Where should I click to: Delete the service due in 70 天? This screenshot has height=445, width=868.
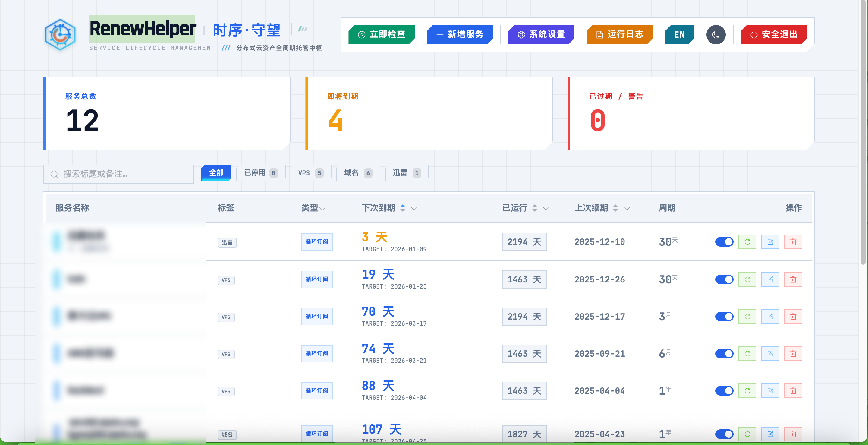pos(793,317)
